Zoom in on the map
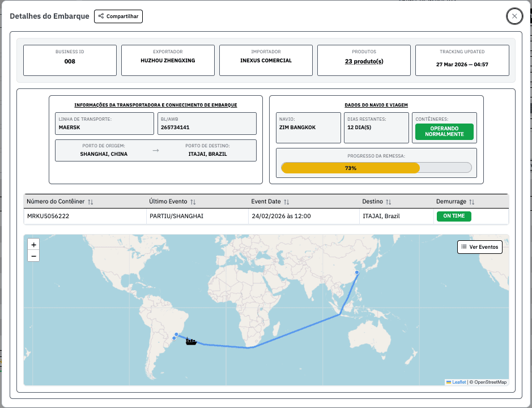Viewport: 532px width, 408px height. pos(34,244)
